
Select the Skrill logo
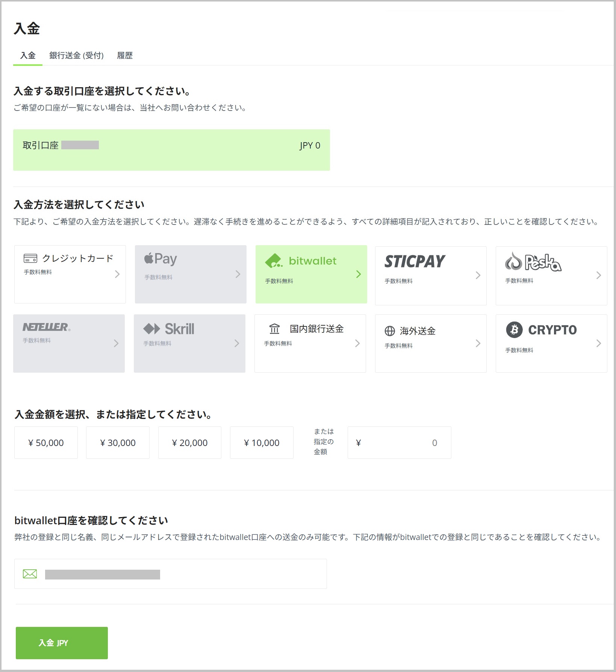169,329
